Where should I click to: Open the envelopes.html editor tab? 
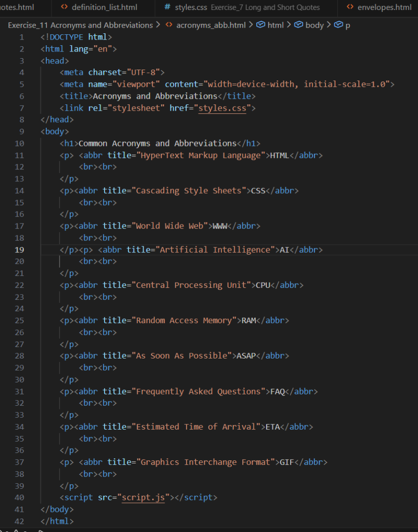pos(384,7)
